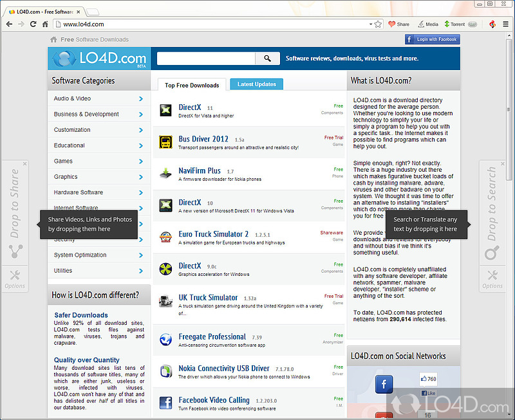
Task: Expand the Audio & Video category
Action: pos(98,98)
